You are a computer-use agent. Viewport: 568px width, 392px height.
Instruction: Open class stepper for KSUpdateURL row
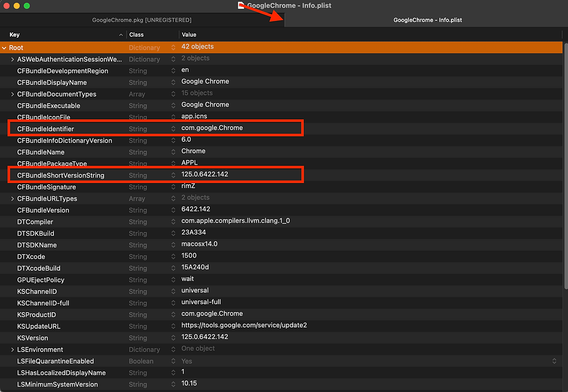point(173,327)
